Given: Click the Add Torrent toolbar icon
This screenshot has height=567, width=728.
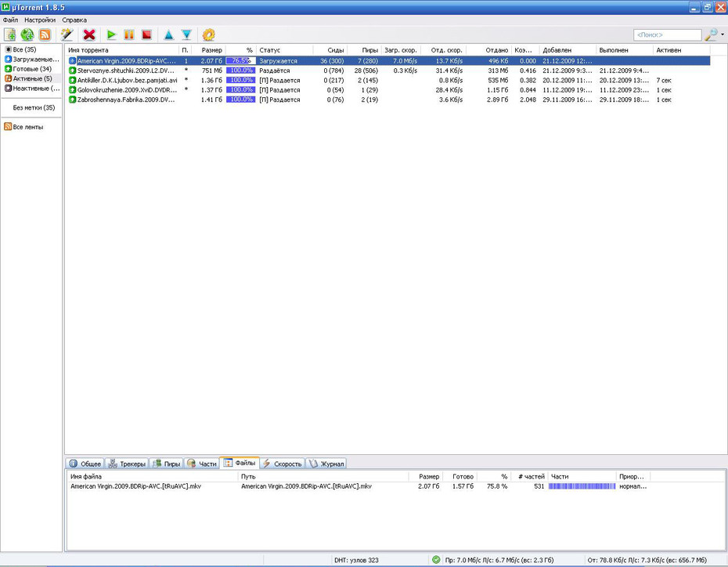Looking at the screenshot, I should (10, 34).
